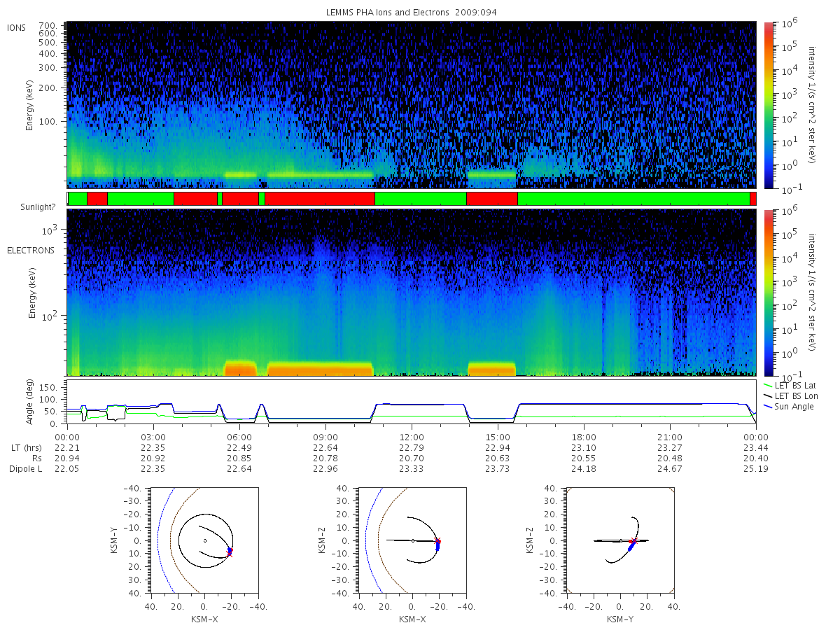Click the blue Sun Angle legend entry
The height and width of the screenshot is (630, 840).
pos(790,407)
